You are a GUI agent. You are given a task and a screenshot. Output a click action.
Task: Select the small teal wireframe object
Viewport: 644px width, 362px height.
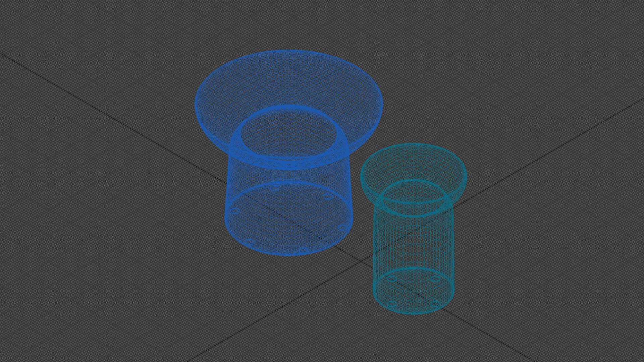(413, 229)
